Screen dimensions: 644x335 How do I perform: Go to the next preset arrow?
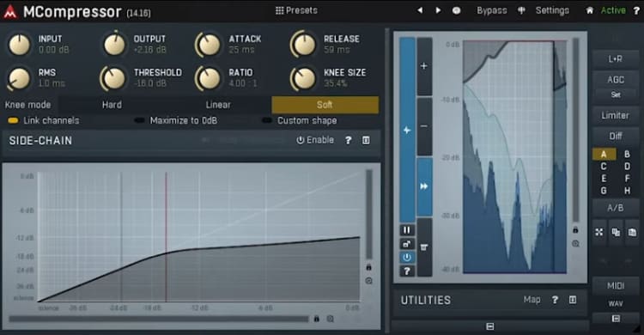click(x=438, y=10)
